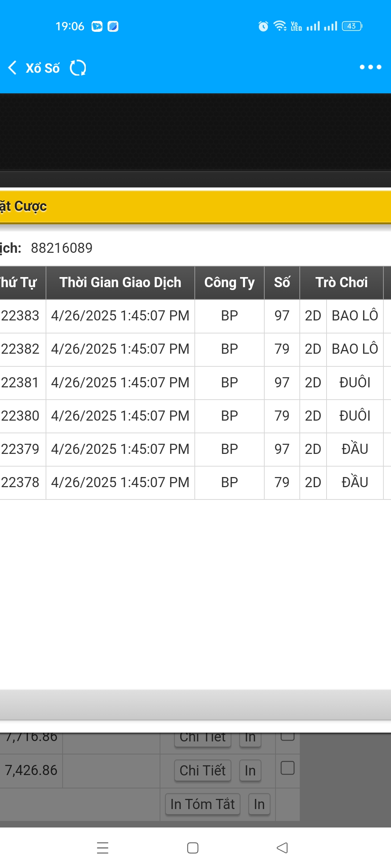Viewport: 391px width, 868px height.
Task: Select the Công Ty column header
Action: coord(229,282)
